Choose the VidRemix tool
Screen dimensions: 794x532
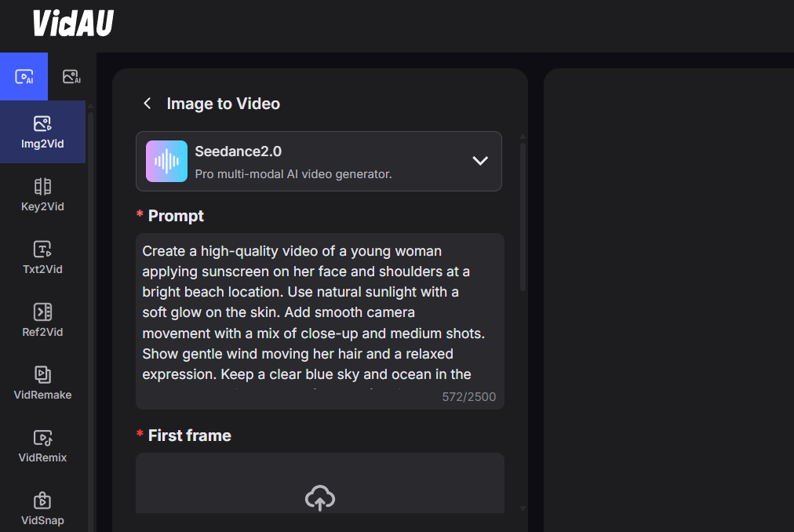click(42, 446)
